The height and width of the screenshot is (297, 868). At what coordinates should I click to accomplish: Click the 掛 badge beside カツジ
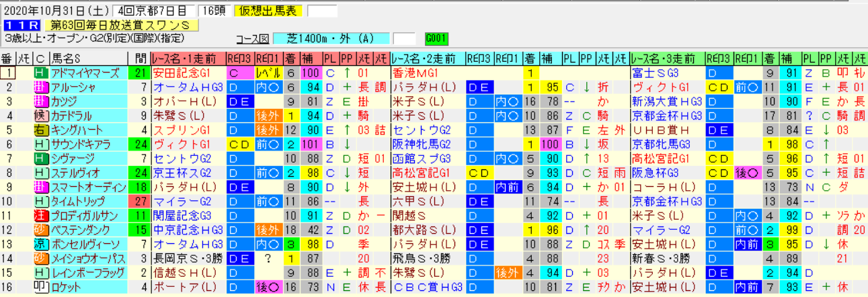click(40, 101)
